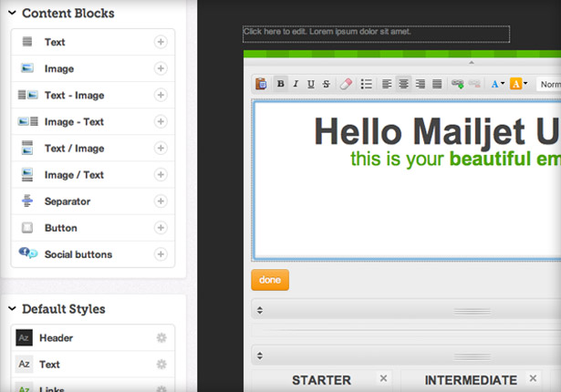Select the Text block icon

coord(27,42)
